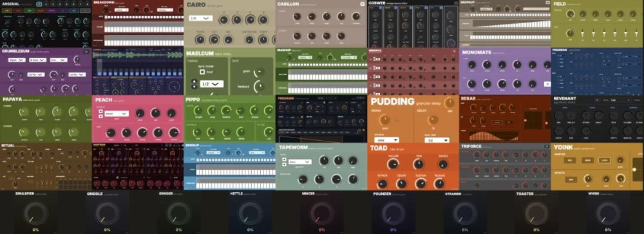
Task: Open the Grumblebum plugin menu icon
Action: coord(86,51)
